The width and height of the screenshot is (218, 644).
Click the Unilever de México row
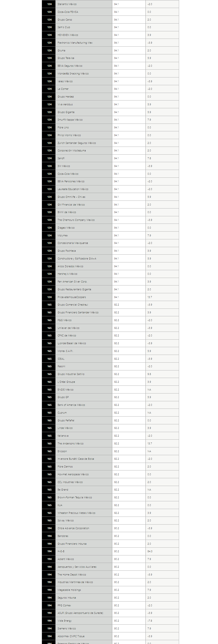(111, 328)
